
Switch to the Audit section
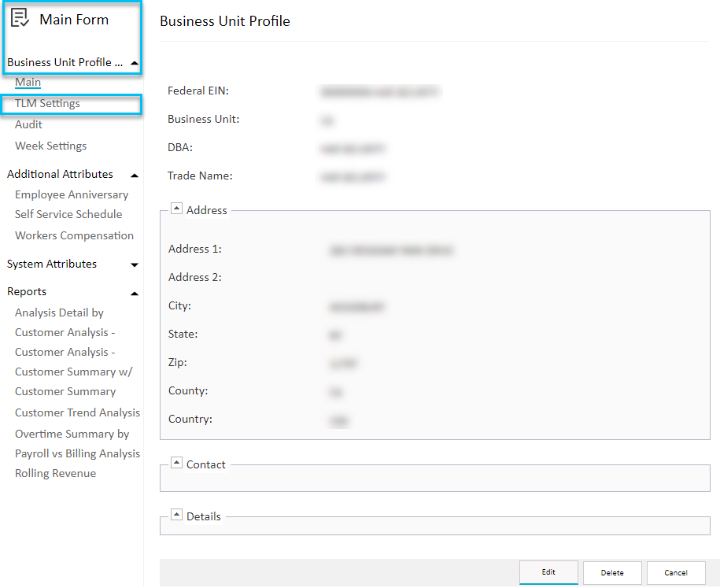pyautogui.click(x=28, y=124)
